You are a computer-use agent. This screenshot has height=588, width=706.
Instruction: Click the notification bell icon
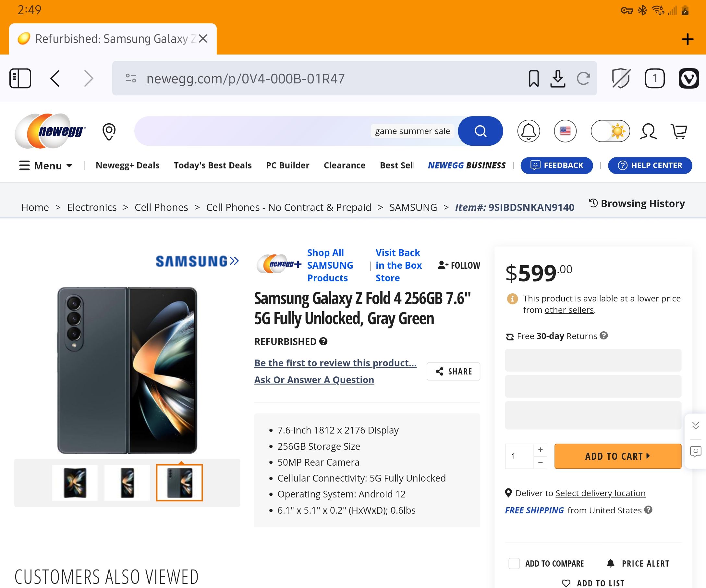(528, 131)
